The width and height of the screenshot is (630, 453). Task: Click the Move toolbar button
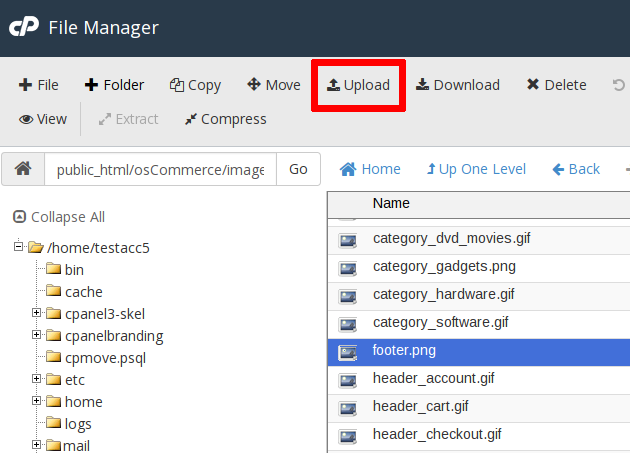click(273, 85)
